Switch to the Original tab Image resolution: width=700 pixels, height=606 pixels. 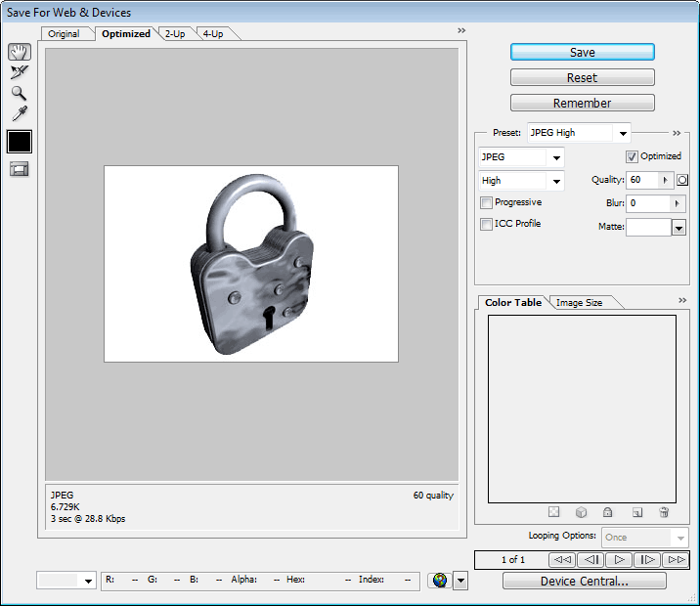click(64, 34)
